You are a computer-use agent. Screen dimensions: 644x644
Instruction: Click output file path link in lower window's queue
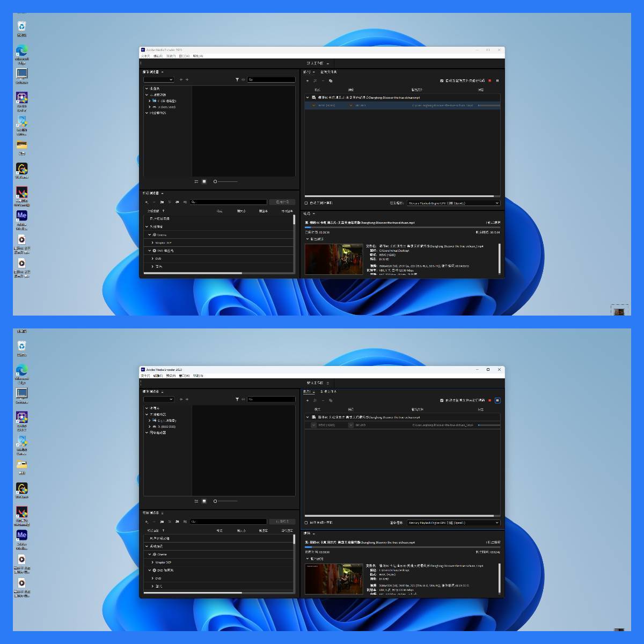[x=443, y=425]
